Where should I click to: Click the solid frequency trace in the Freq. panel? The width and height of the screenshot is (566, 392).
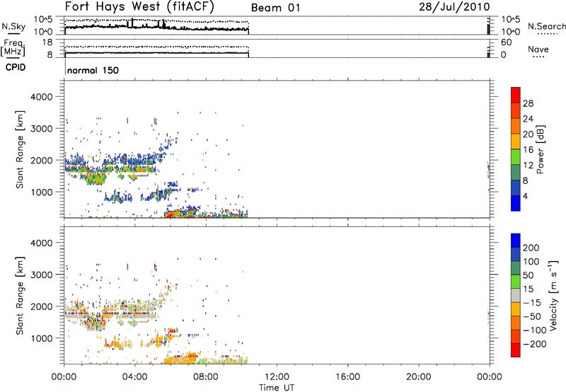(x=156, y=53)
